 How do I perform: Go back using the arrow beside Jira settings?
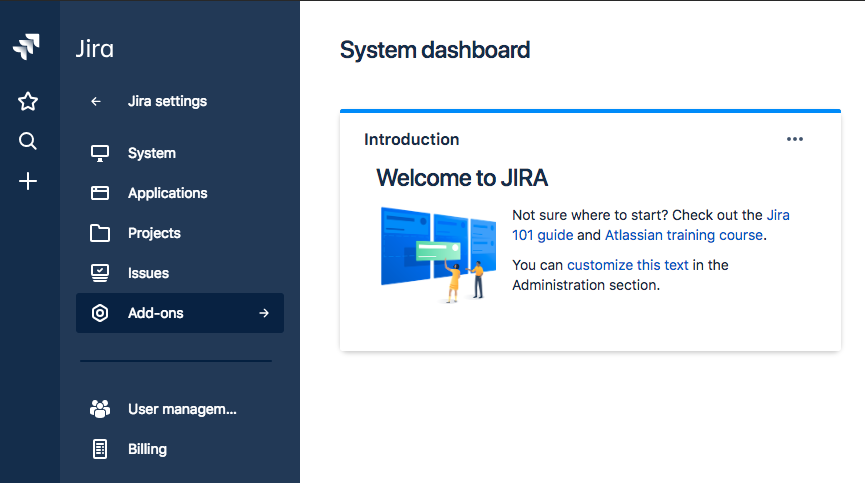pyautogui.click(x=96, y=101)
